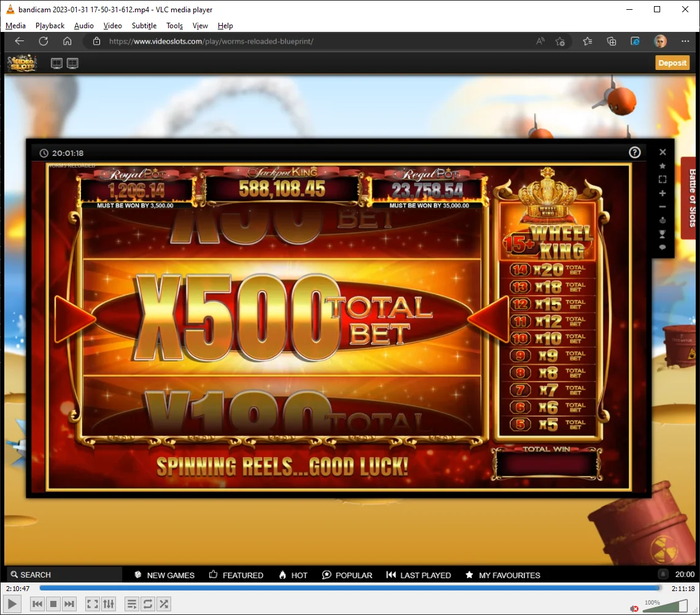This screenshot has height=615, width=700.
Task: Favourite the game with star icon
Action: (x=663, y=166)
